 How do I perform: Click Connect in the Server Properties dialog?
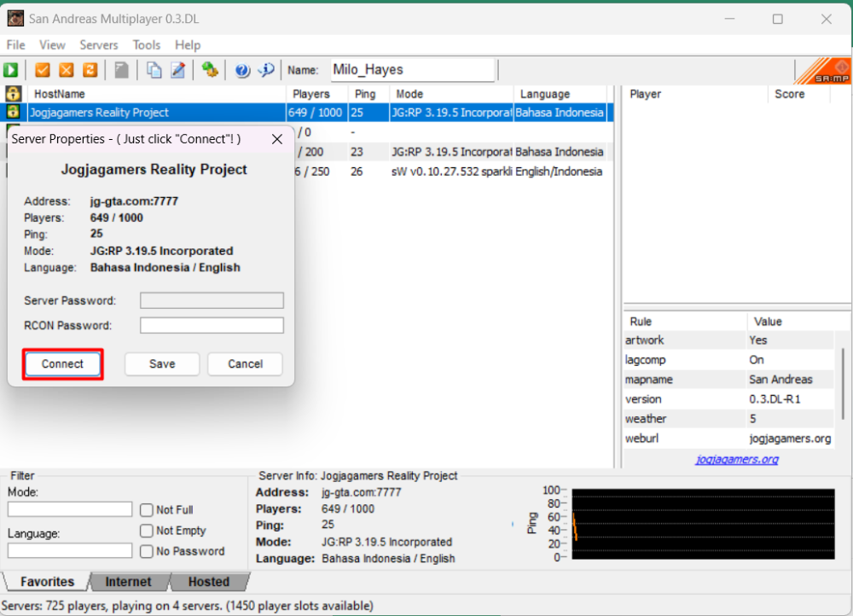62,364
